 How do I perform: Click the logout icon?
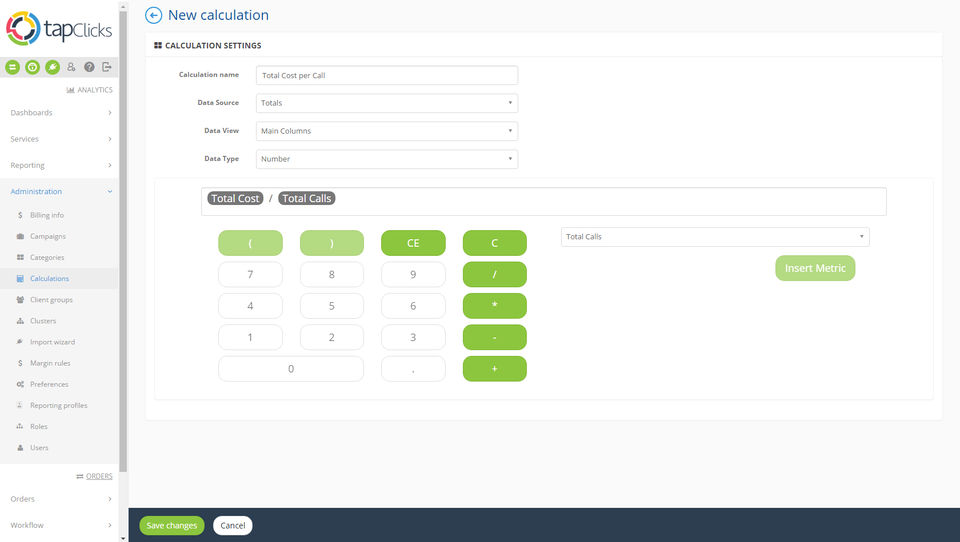coord(107,67)
